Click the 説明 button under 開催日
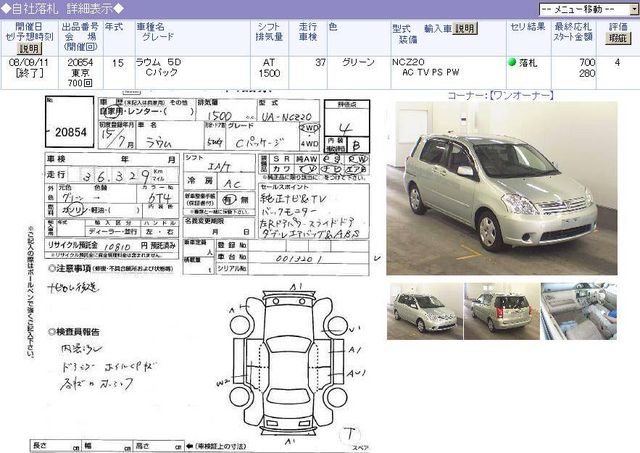 (x=29, y=49)
